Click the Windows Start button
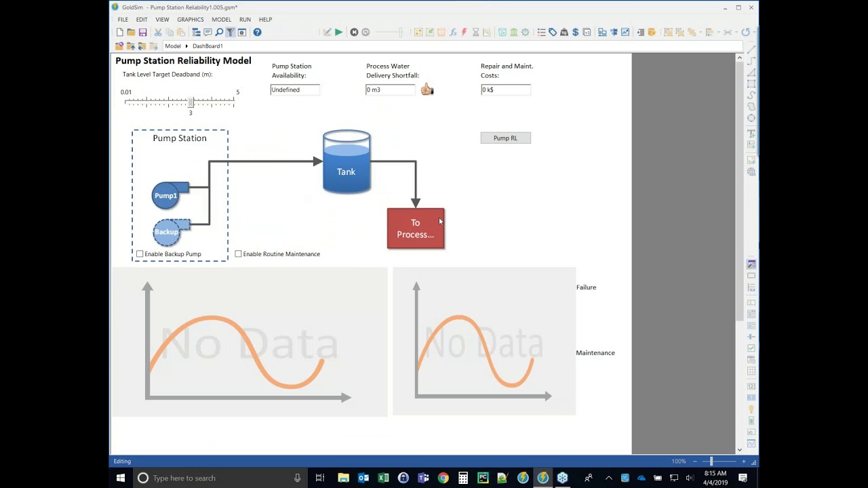This screenshot has height=488, width=868. pyautogui.click(x=121, y=478)
